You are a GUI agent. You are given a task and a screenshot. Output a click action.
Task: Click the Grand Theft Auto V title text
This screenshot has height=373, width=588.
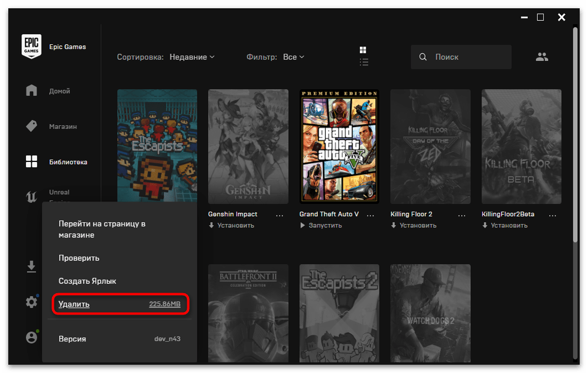click(329, 214)
